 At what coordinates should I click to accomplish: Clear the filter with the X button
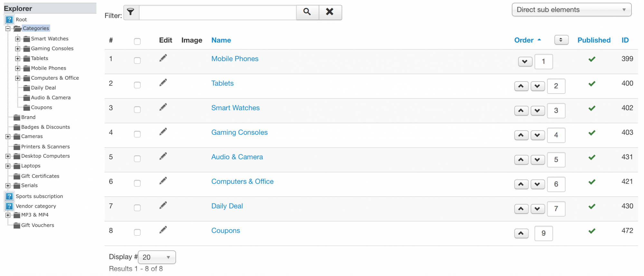(x=330, y=12)
